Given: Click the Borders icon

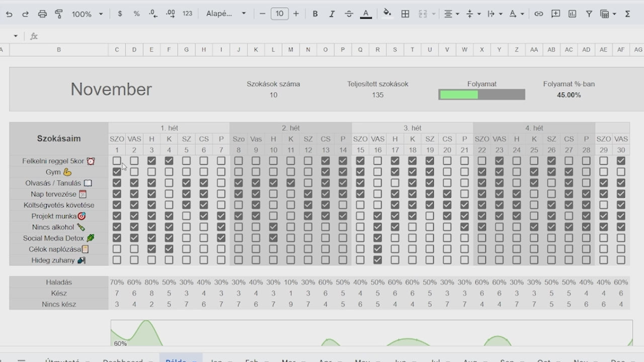Looking at the screenshot, I should (405, 14).
